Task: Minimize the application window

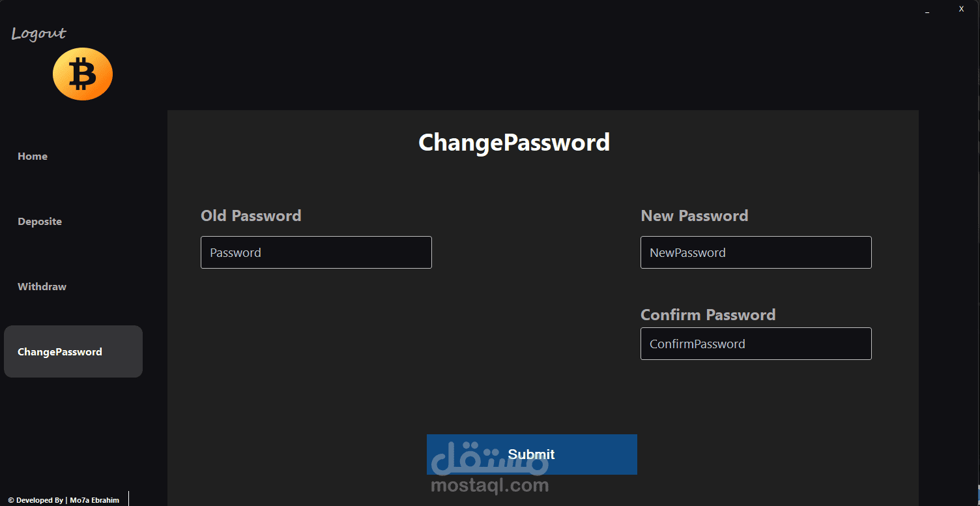Action: coord(927,10)
